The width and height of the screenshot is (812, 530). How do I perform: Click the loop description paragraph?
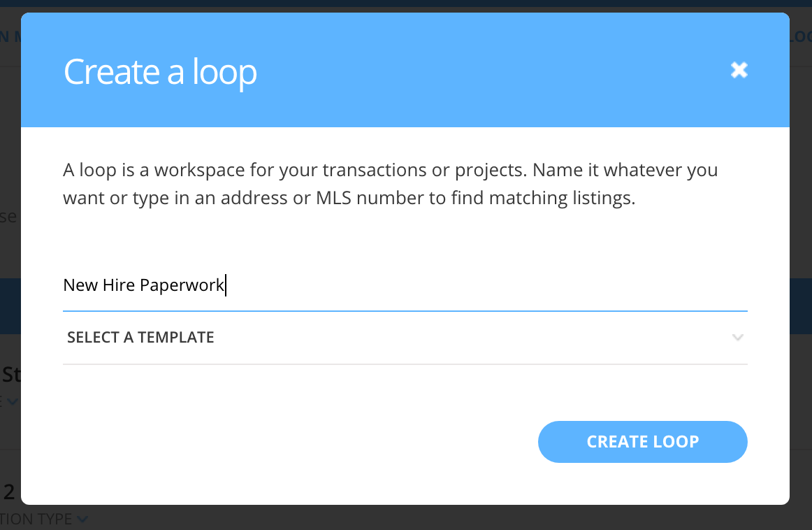(x=390, y=184)
